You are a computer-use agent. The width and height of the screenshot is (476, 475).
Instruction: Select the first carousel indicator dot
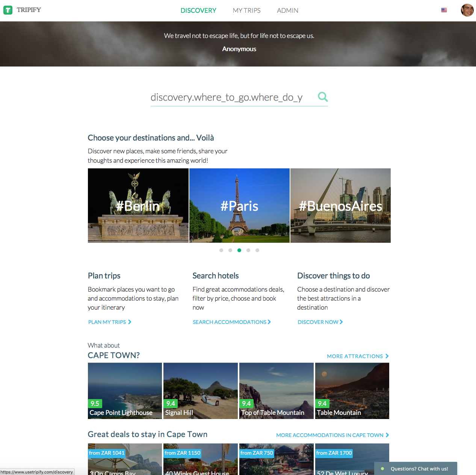point(221,250)
